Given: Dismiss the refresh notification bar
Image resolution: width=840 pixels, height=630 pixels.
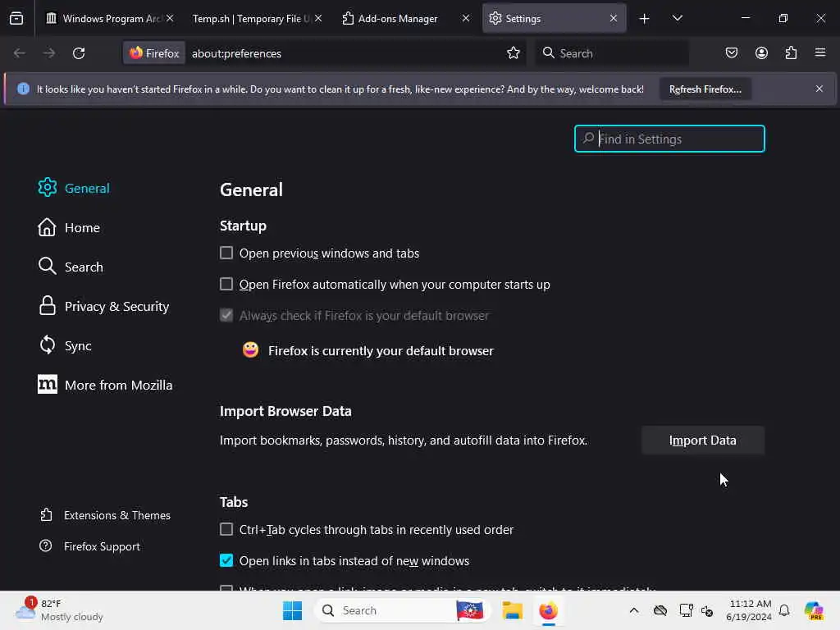Looking at the screenshot, I should [819, 89].
